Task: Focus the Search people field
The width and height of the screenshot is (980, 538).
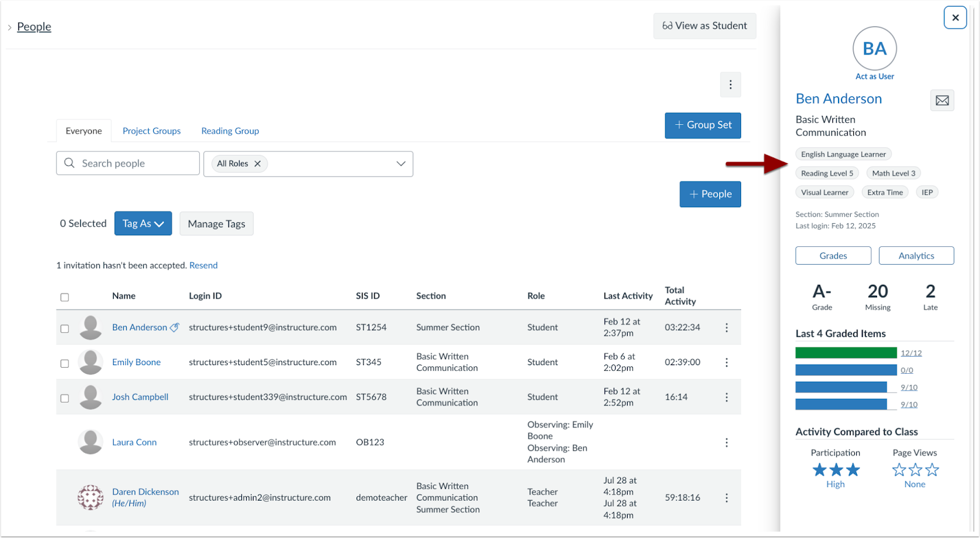Action: click(128, 163)
